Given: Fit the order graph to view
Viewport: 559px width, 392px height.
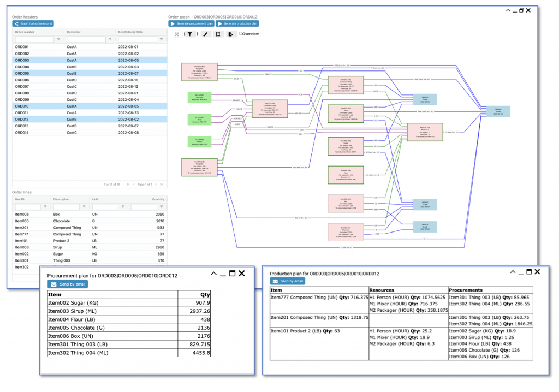Looking at the screenshot, I should [176, 34].
